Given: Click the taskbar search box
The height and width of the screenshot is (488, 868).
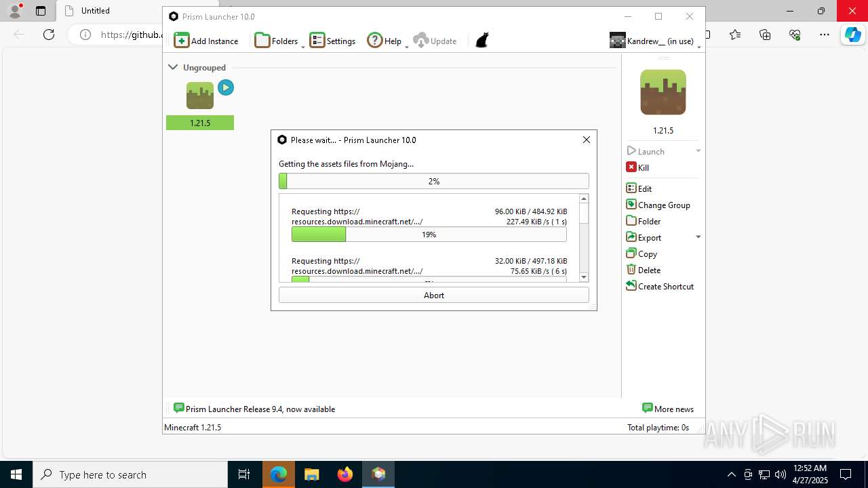Looking at the screenshot, I should pos(130,474).
